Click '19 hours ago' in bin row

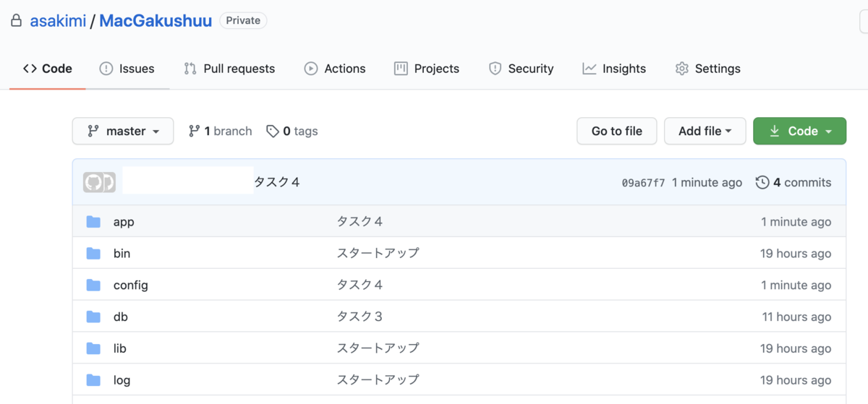tap(796, 254)
